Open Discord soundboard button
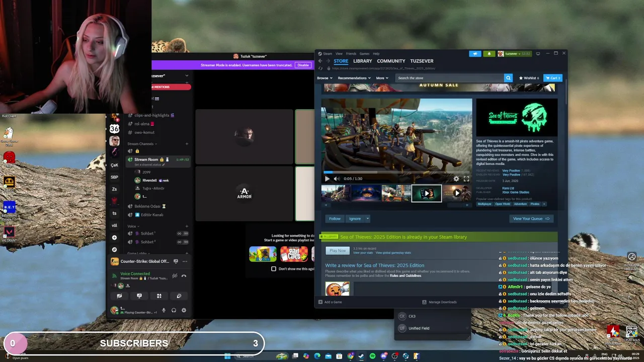Screen dimensions: 644x362 179,296
